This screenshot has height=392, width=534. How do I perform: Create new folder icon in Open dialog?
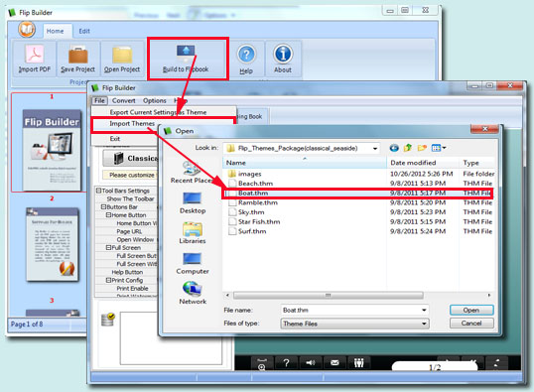[422, 148]
